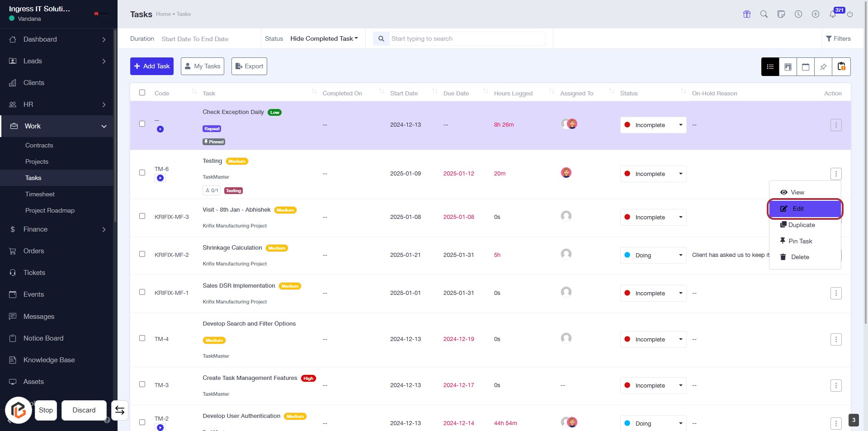Image resolution: width=868 pixels, height=431 pixels.
Task: Open the notifications bell icon
Action: (833, 14)
